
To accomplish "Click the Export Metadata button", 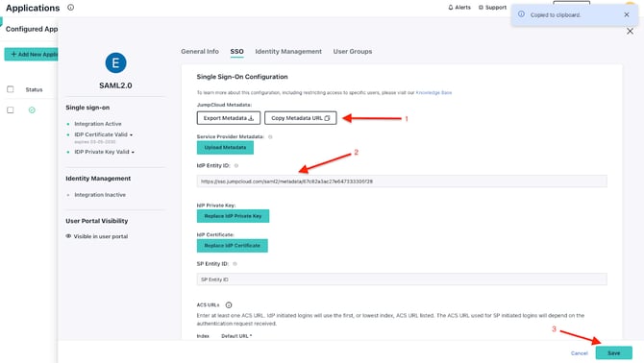I will click(x=229, y=118).
